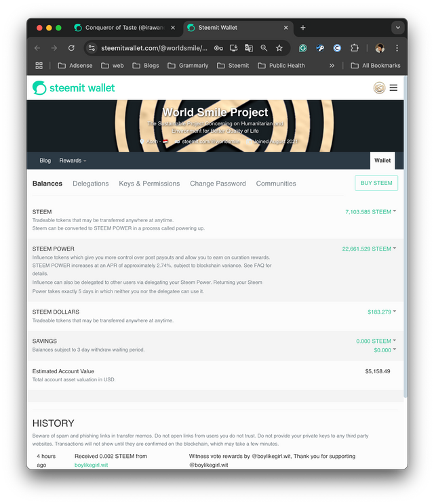Screen dimensions: 434x504
Task: Select the Balances tab
Action: pos(47,184)
